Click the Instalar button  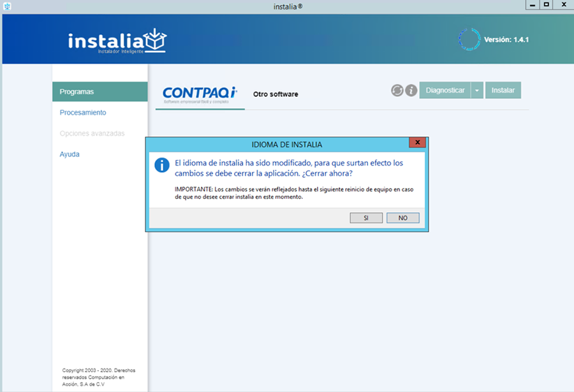pyautogui.click(x=503, y=91)
